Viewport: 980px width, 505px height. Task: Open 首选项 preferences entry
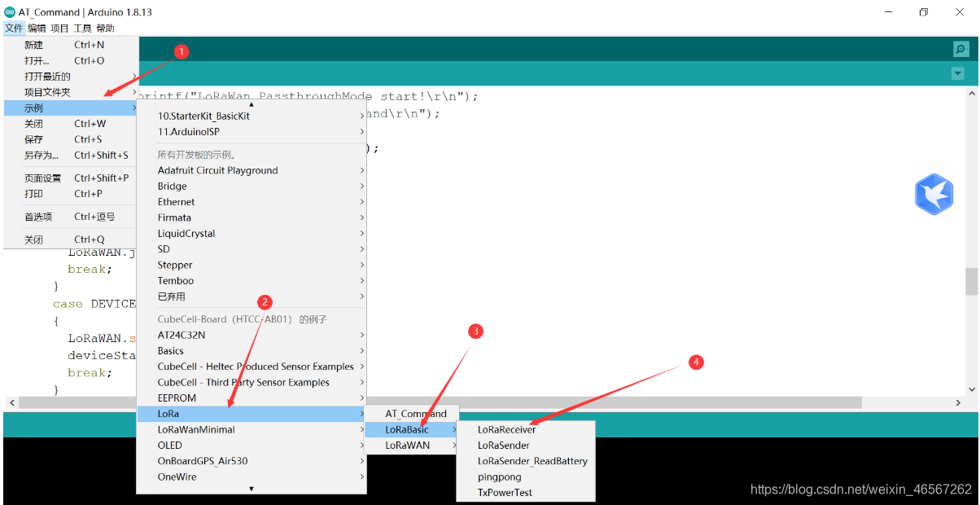pyautogui.click(x=71, y=217)
